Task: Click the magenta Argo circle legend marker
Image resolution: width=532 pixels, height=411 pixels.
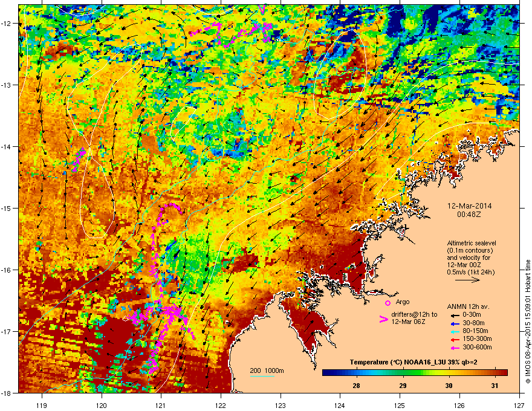Action: (x=388, y=303)
